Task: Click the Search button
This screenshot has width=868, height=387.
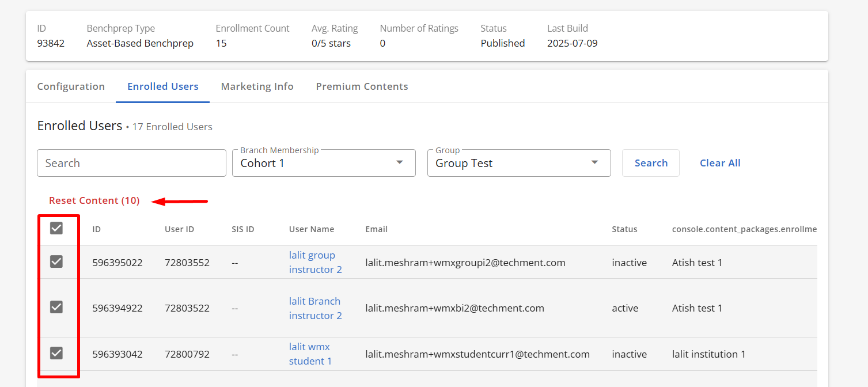Action: click(650, 163)
